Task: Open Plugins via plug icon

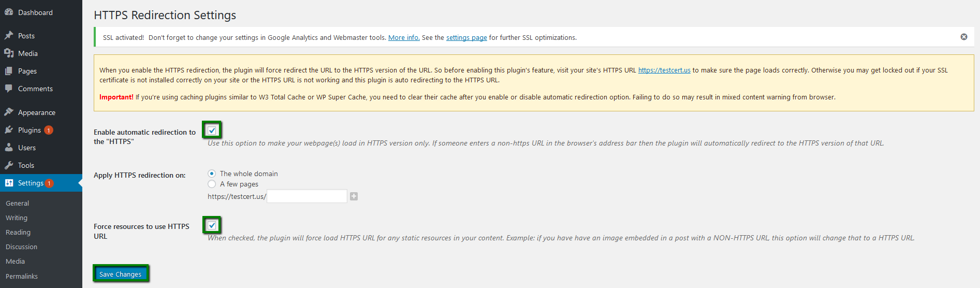Action: pos(9,130)
